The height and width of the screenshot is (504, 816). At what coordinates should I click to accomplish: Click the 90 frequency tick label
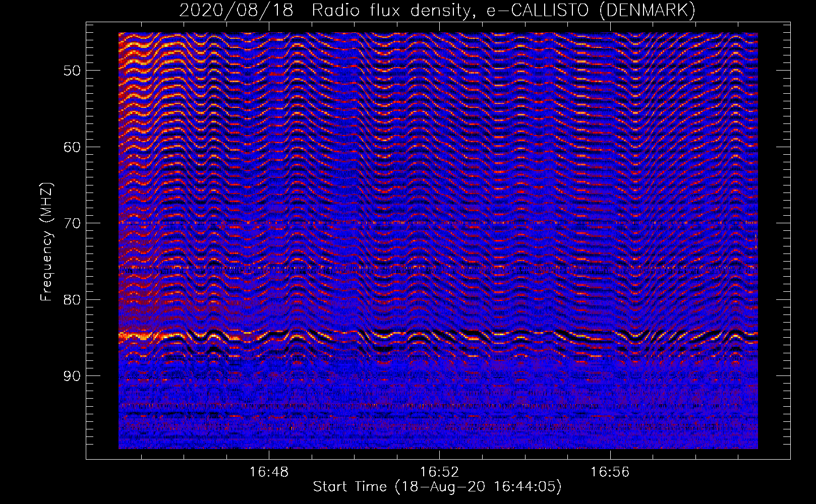tap(72, 376)
